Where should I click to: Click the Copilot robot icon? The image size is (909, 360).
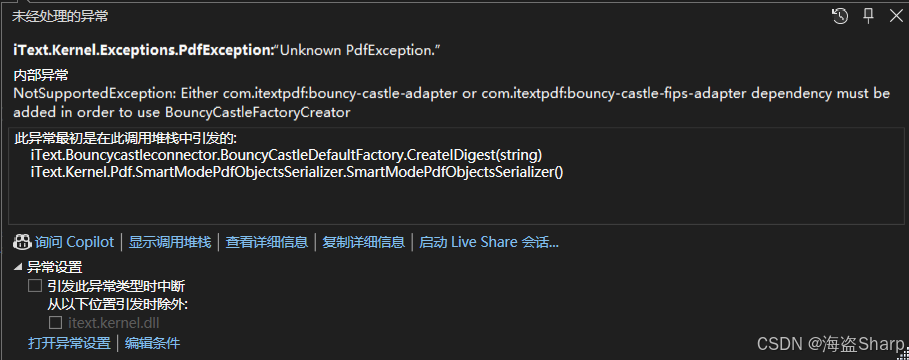point(22,242)
